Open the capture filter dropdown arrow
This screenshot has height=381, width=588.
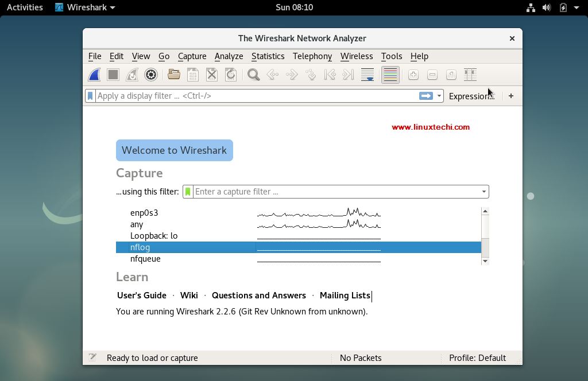pos(483,191)
